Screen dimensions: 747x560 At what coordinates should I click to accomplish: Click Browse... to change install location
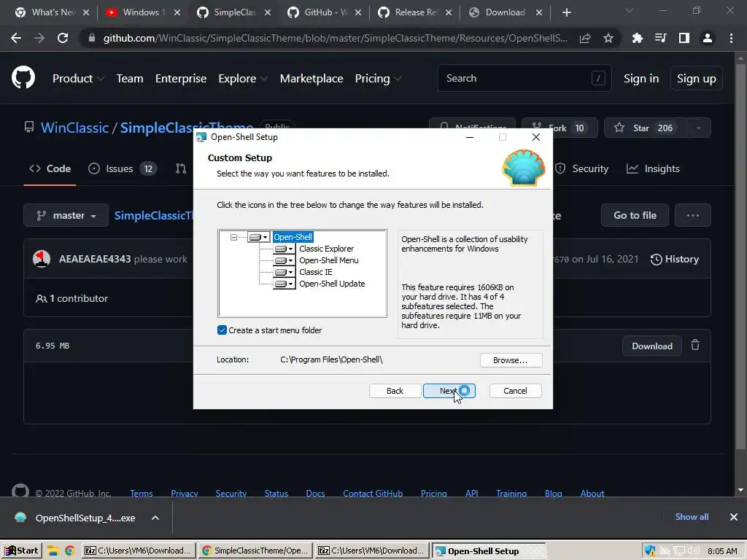click(511, 360)
